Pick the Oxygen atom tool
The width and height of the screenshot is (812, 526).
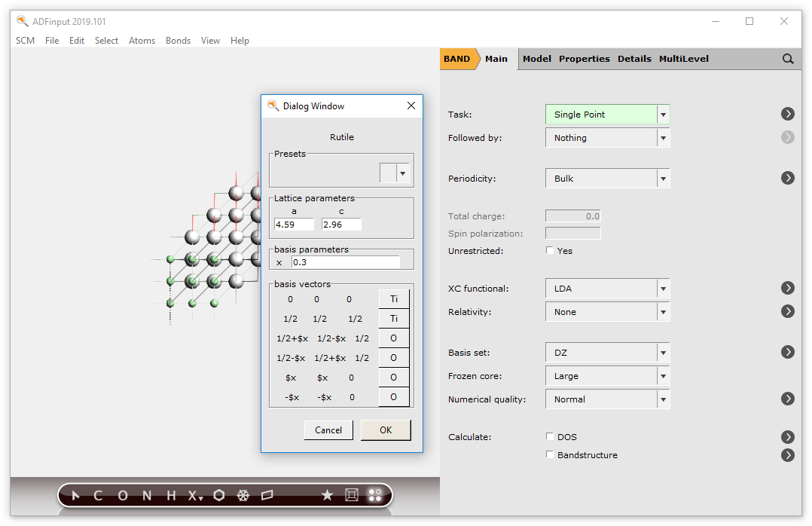[122, 495]
